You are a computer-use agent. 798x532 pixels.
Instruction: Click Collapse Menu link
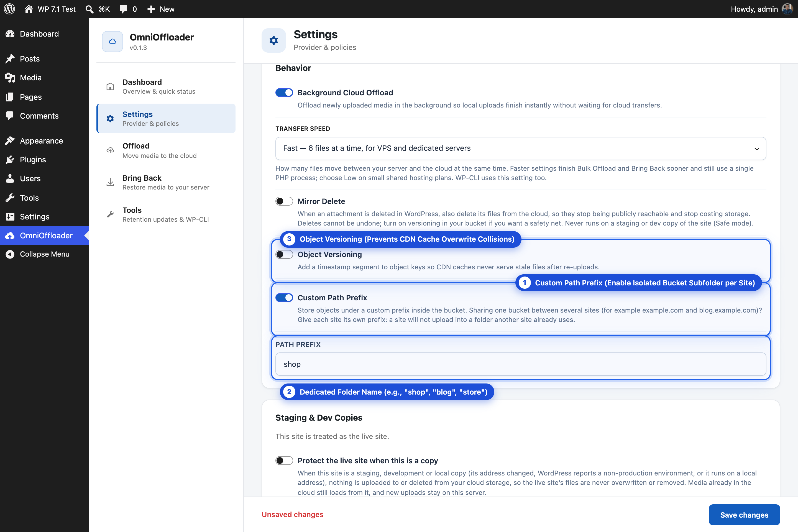44,254
